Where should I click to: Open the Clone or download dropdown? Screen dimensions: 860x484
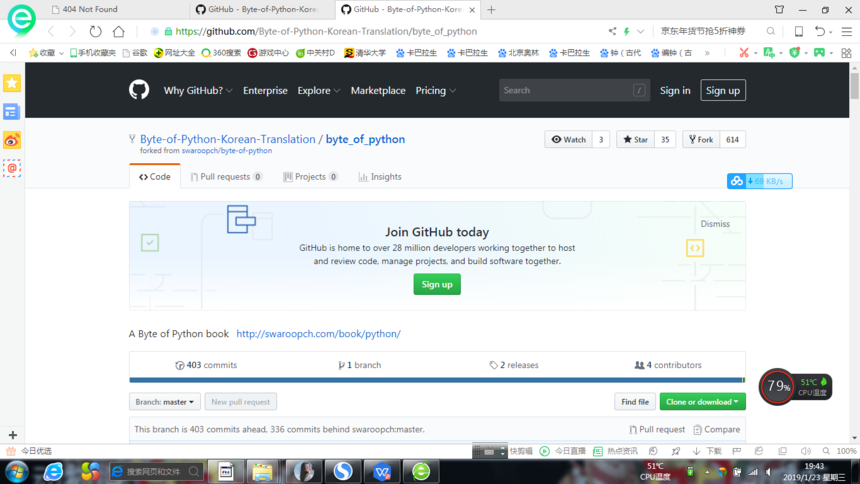tap(703, 402)
